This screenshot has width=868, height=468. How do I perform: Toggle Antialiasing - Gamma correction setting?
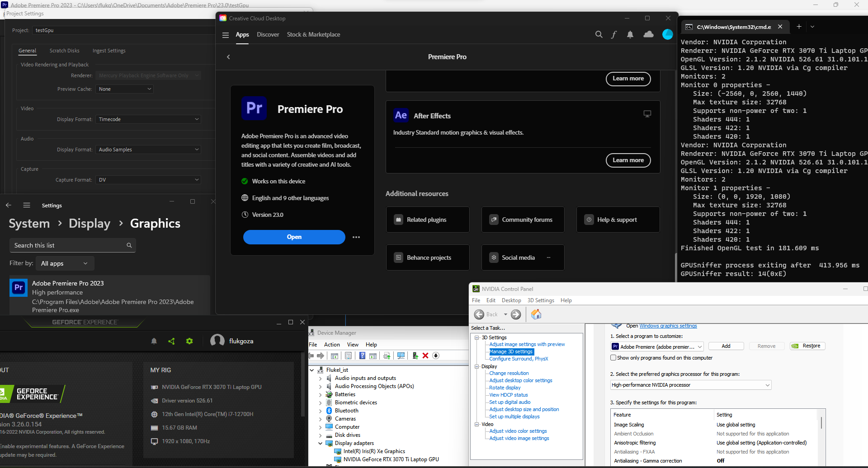point(721,460)
